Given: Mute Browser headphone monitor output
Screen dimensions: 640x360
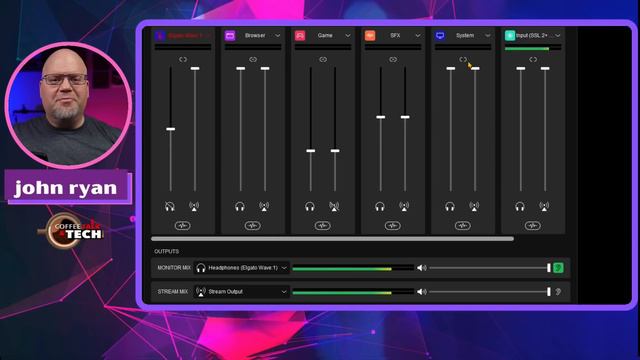Looking at the screenshot, I should pyautogui.click(x=240, y=207).
